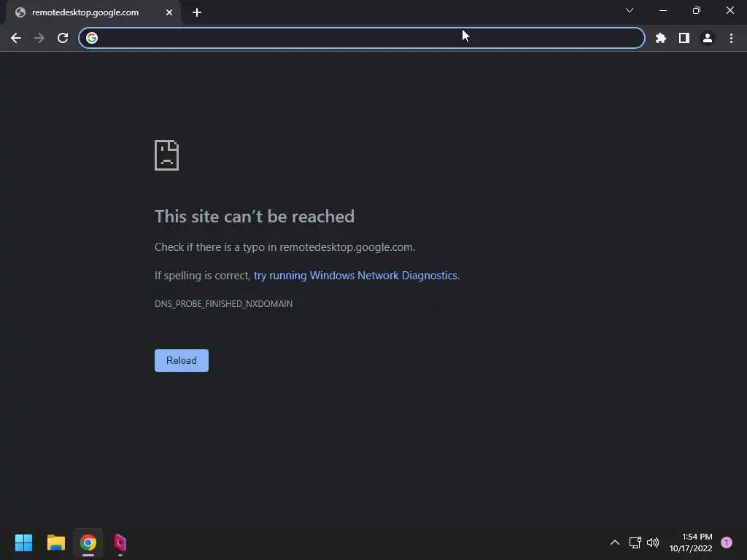This screenshot has height=560, width=747.
Task: Click the sad page error icon
Action: [x=167, y=155]
